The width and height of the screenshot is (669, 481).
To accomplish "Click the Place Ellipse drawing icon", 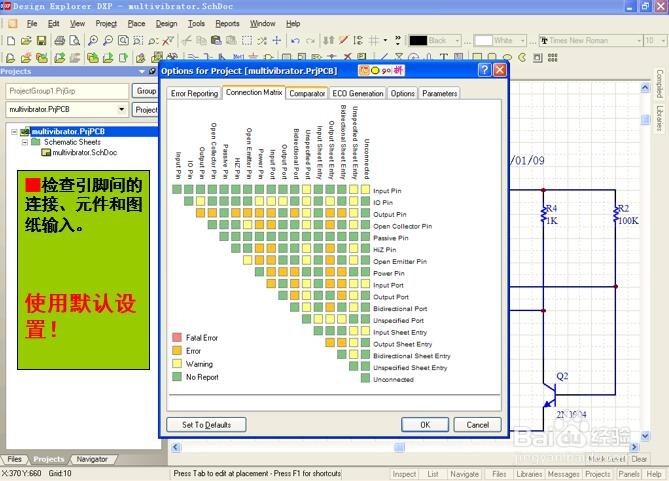I will [508, 57].
